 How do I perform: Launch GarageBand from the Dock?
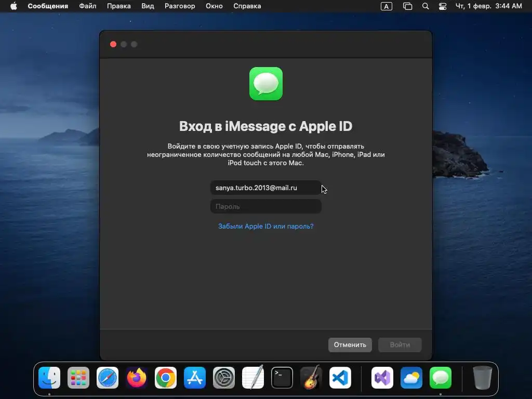(311, 378)
